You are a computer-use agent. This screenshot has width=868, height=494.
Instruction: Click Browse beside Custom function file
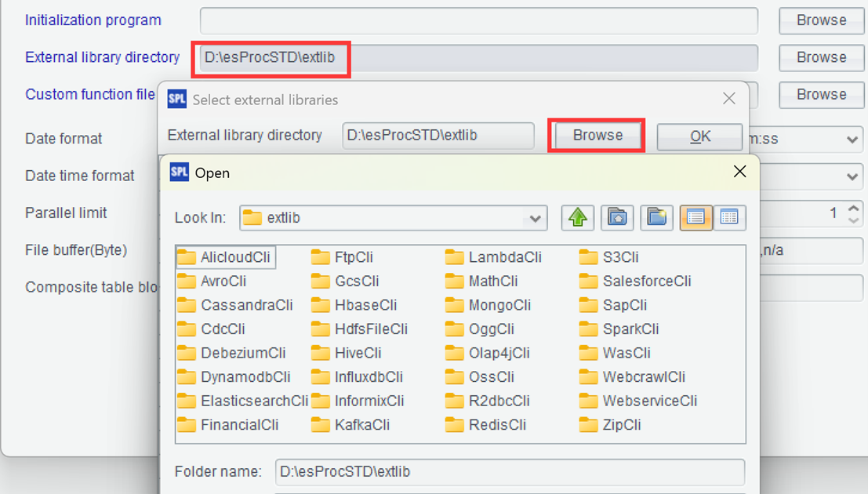821,95
